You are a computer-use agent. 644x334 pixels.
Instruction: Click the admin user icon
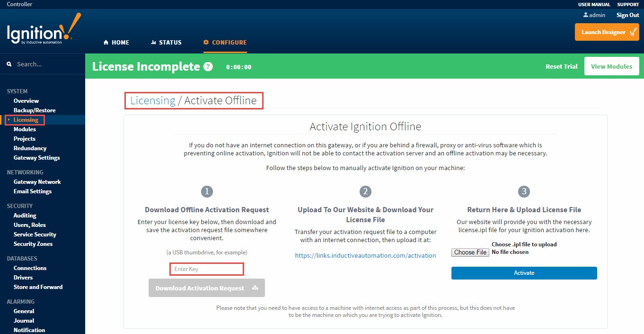pos(586,15)
